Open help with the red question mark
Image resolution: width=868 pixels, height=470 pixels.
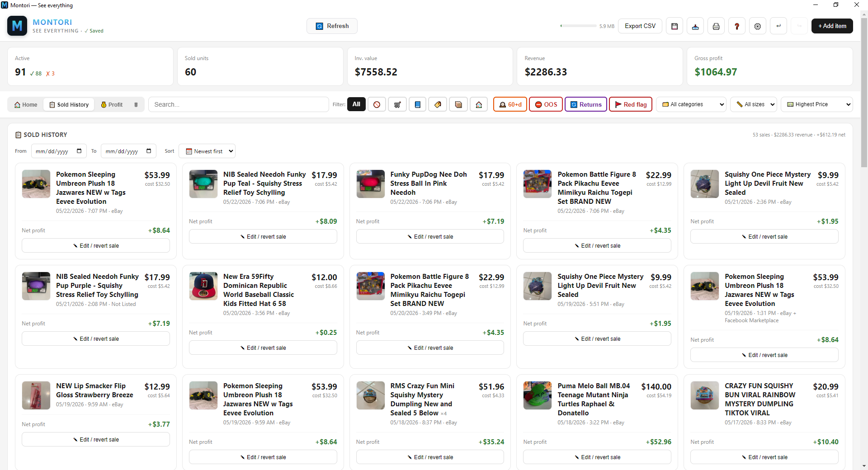tap(737, 26)
